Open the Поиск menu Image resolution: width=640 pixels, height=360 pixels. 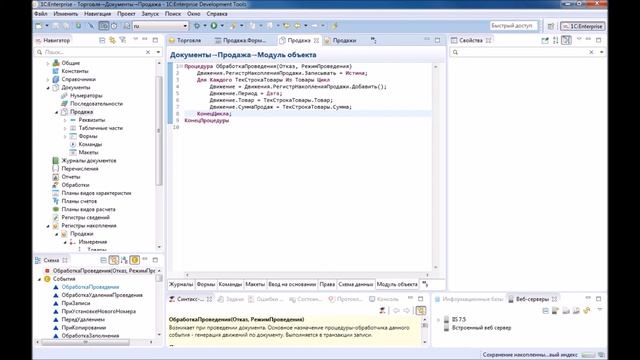173,13
